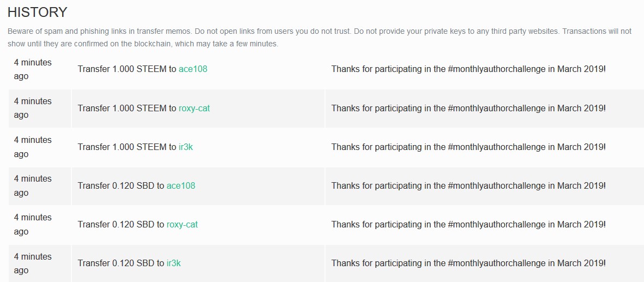Click timestamp of SBD transfer to ir3k
Screen dimensions: 644x282
pos(33,263)
